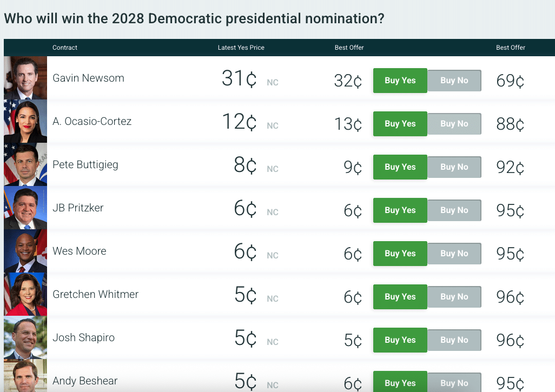Click Andy Beshear's photo thumbnail
555x392 pixels.
pos(25,378)
